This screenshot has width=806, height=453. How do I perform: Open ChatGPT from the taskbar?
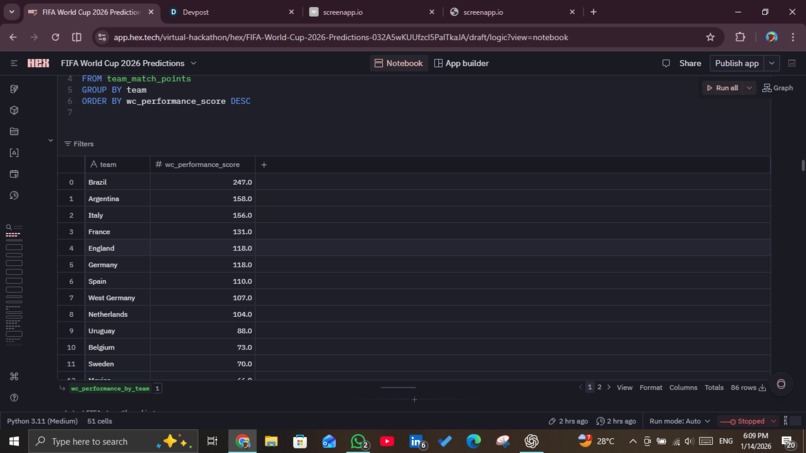point(532,441)
